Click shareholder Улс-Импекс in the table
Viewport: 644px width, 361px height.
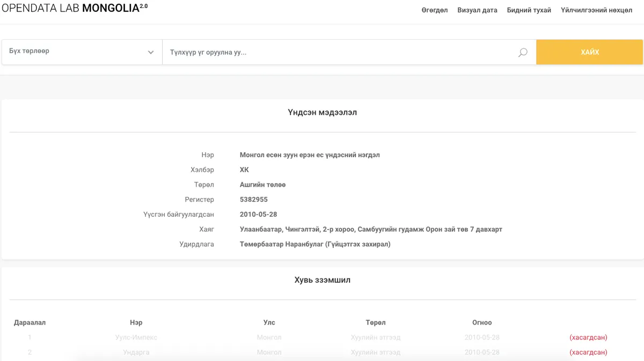tap(136, 337)
